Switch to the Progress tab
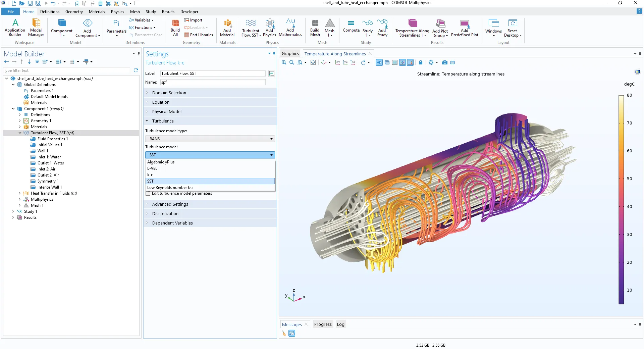This screenshot has height=349, width=644. 323,325
